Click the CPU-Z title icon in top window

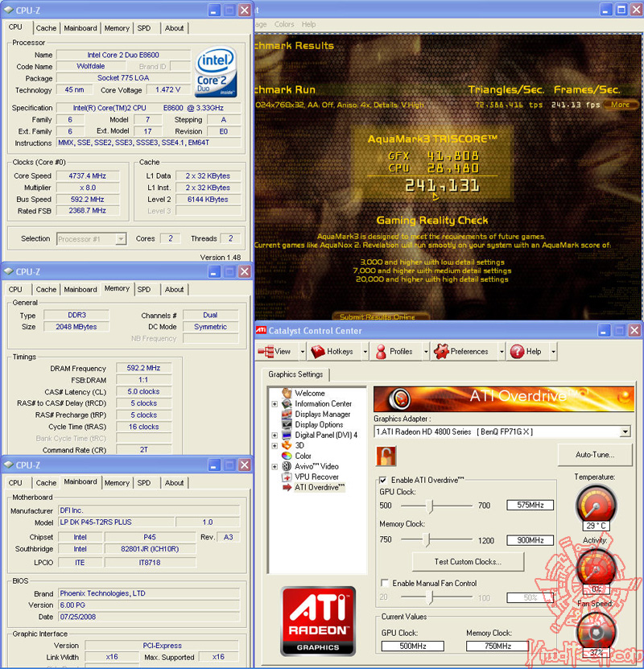(x=9, y=10)
